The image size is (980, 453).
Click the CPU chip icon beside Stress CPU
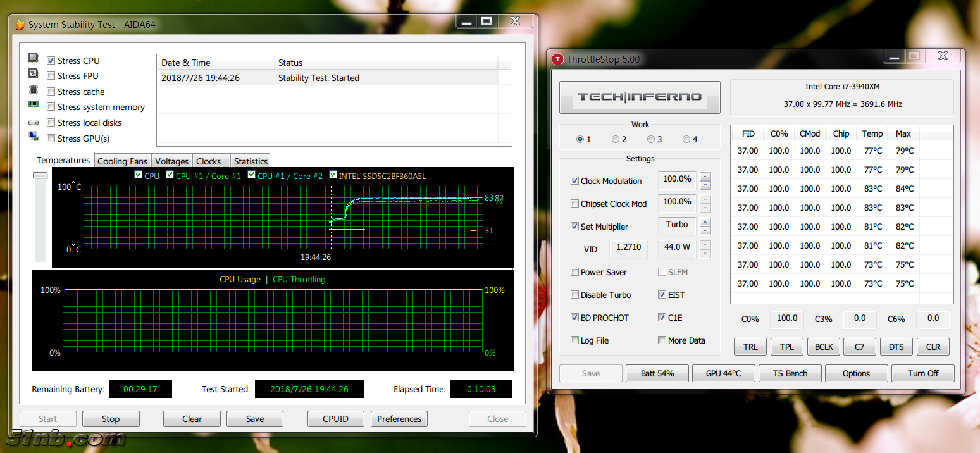click(34, 58)
